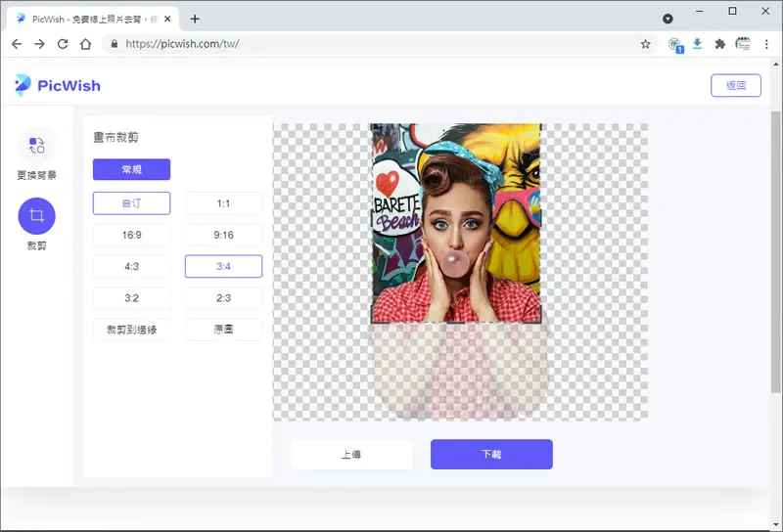
Task: Bookmark this page with the star icon
Action: pyautogui.click(x=645, y=44)
